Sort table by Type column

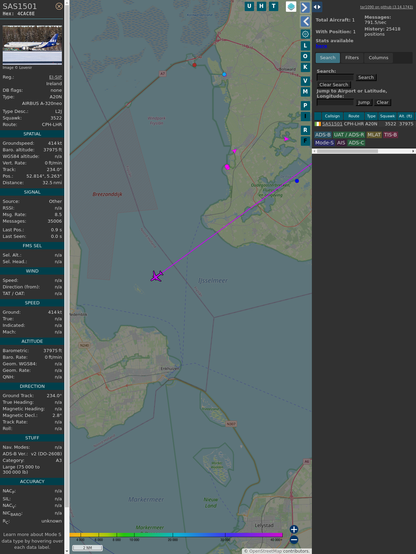pos(371,116)
